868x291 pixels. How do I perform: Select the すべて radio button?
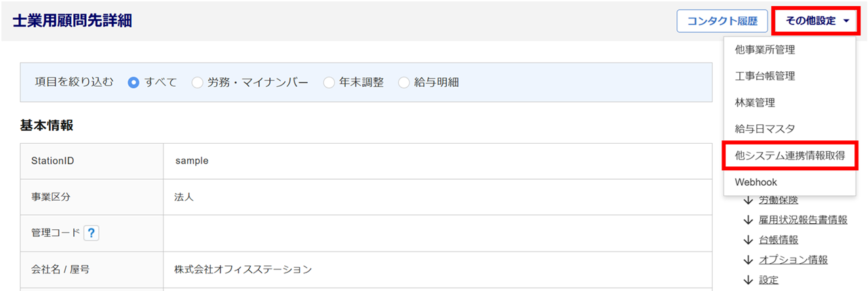[134, 83]
